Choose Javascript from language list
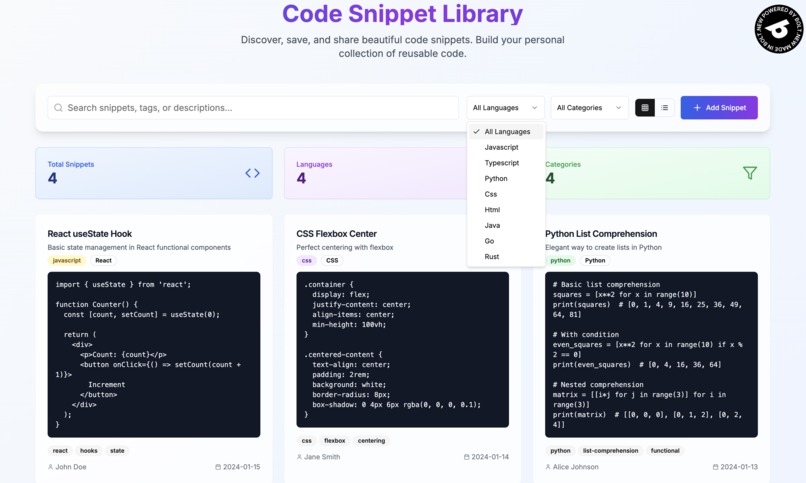Viewport: 806px width, 483px height. click(506, 147)
